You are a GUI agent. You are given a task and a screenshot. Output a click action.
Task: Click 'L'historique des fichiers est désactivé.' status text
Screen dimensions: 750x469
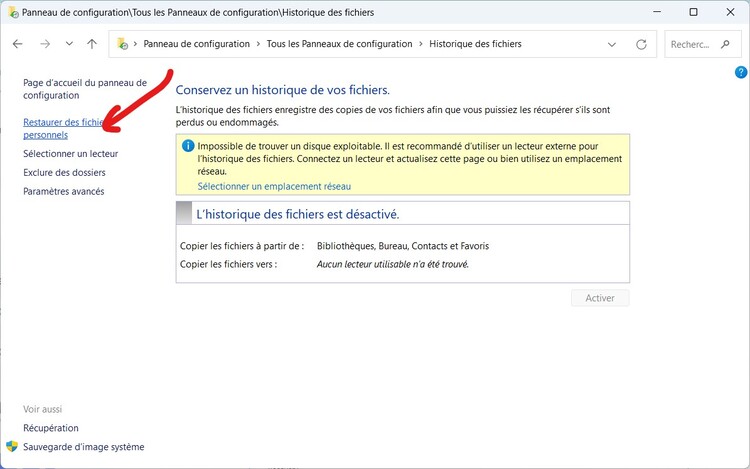[x=298, y=214]
